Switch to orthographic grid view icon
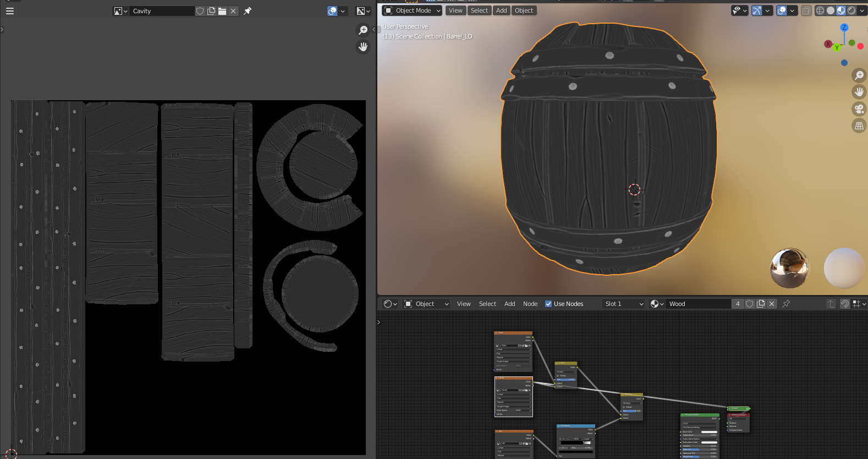This screenshot has width=868, height=459. point(859,126)
